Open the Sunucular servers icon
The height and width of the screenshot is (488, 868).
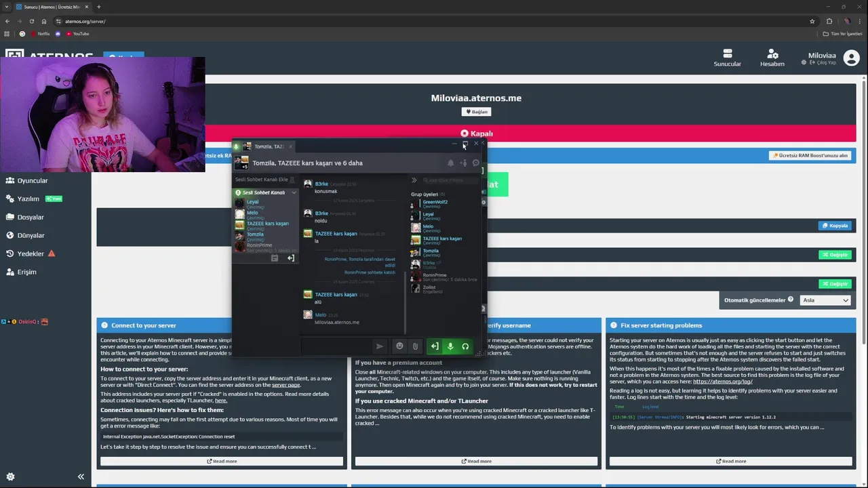point(727,58)
